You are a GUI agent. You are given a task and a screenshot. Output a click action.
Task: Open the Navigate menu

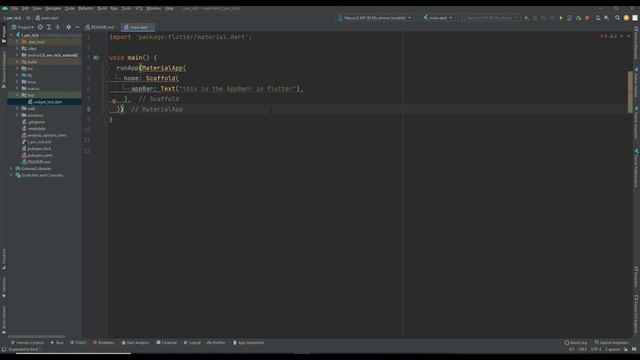(x=53, y=8)
